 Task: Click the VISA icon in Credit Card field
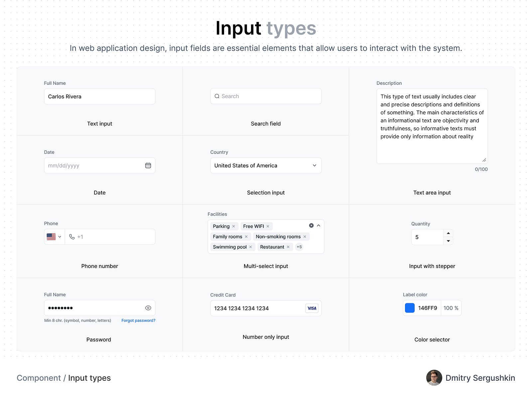(x=312, y=308)
